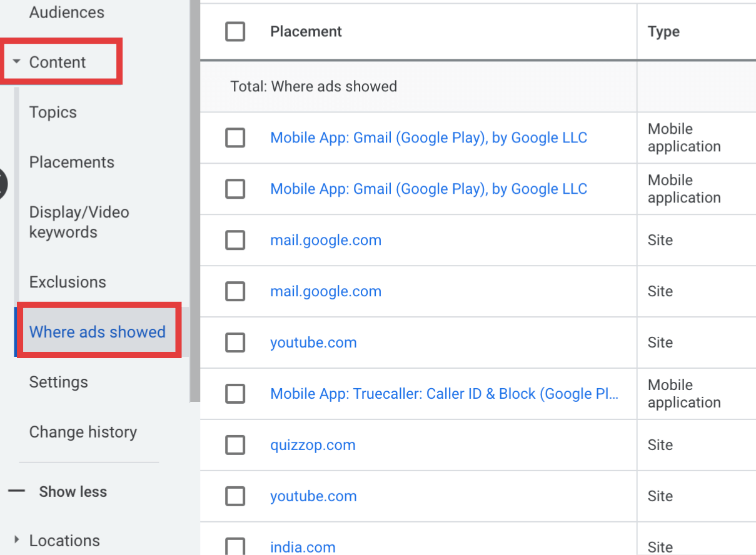This screenshot has height=555, width=756.
Task: Open Audiences in the sidebar
Action: click(x=67, y=12)
